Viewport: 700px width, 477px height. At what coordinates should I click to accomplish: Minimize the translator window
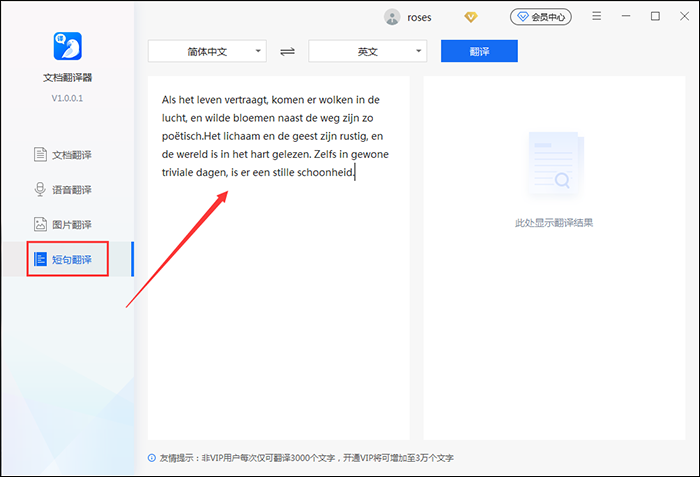pos(626,16)
